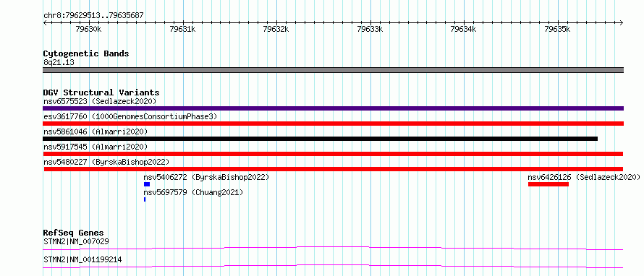Select the esv3617760 (1000GenomesConsortiumPhase3) label

pos(130,116)
